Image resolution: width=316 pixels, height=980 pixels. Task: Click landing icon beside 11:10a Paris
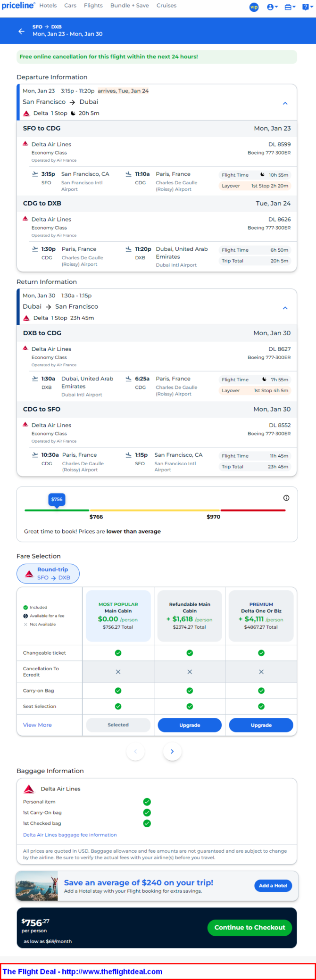[x=128, y=174]
